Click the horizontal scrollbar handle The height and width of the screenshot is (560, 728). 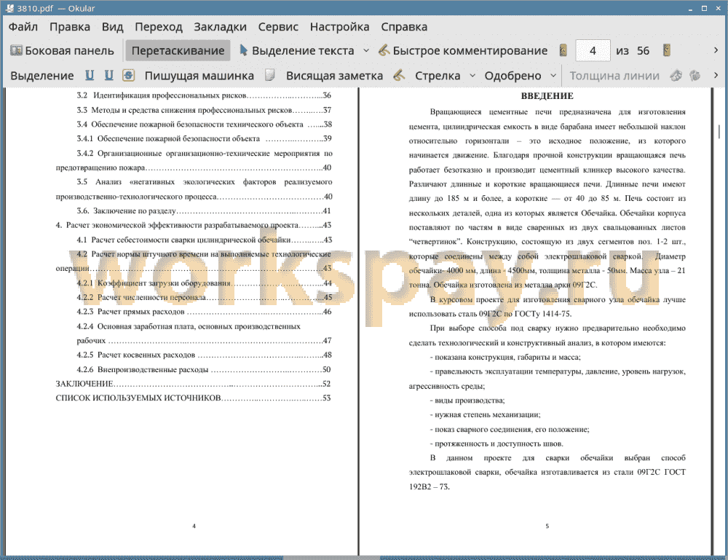point(331,557)
